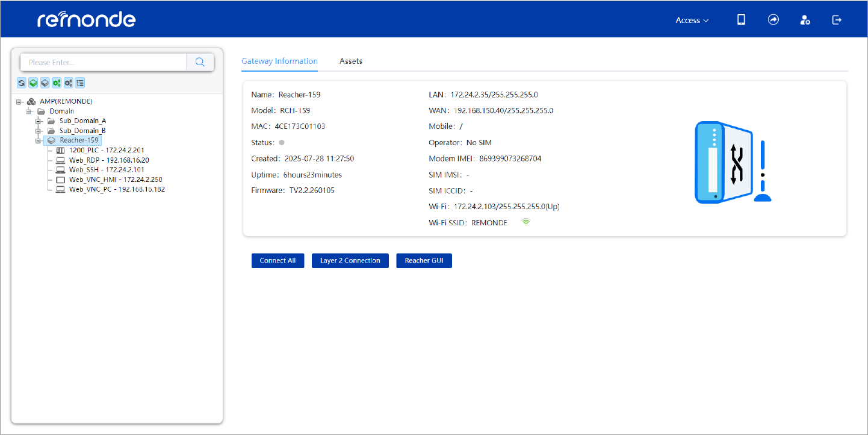The image size is (868, 435).
Task: Click the tree list view icon
Action: 80,83
